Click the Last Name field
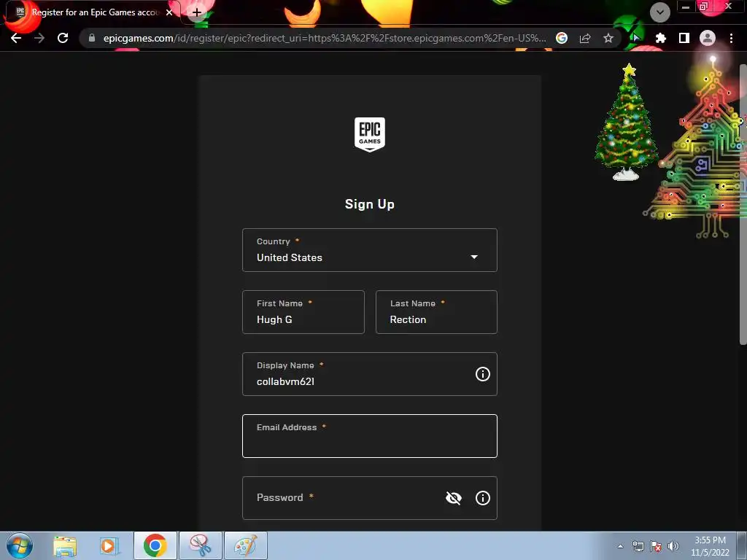This screenshot has height=560, width=747. [436, 312]
